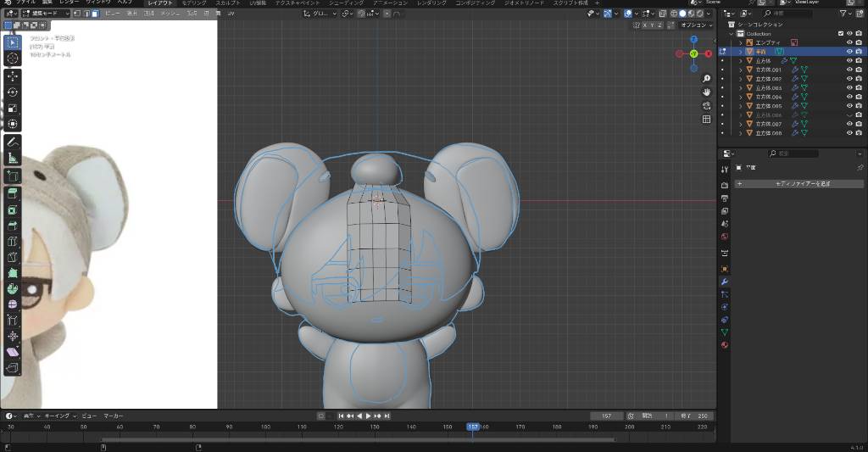Image resolution: width=868 pixels, height=452 pixels.
Task: Click the モディファイアーを追加 button
Action: (802, 183)
